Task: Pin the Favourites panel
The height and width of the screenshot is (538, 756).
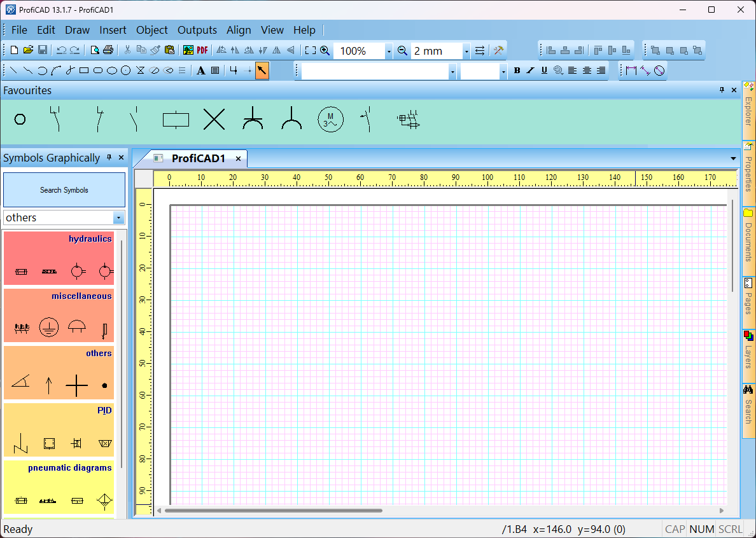Action: click(722, 90)
